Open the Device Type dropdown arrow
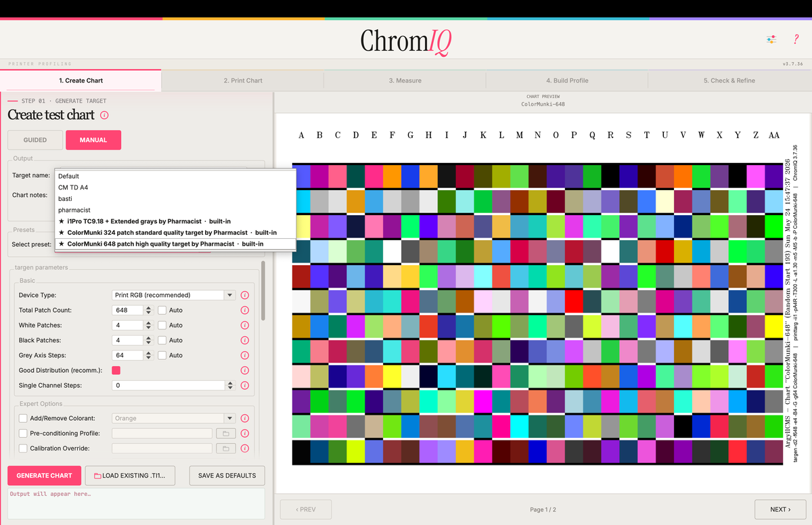Screen dimensions: 812x525 (x=230, y=295)
